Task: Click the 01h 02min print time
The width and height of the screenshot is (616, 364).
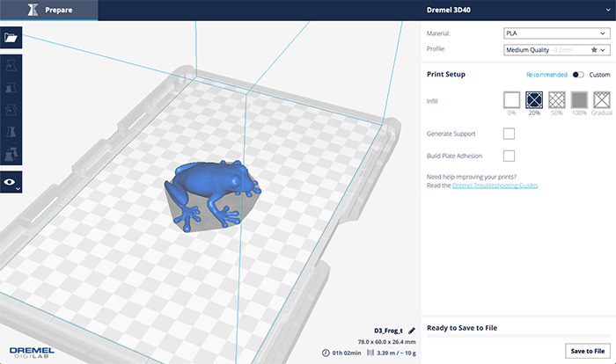Action: pos(347,353)
